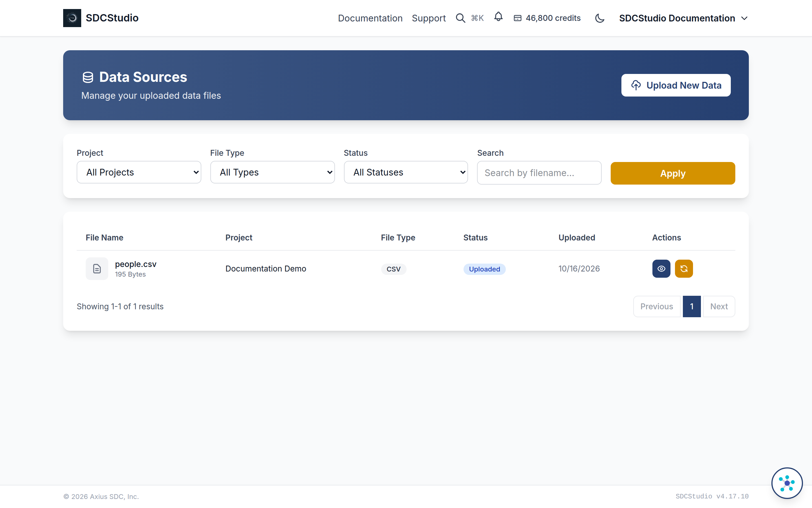Click the Uploaded status badge
Viewport: 812px width, 508px height.
coord(484,269)
